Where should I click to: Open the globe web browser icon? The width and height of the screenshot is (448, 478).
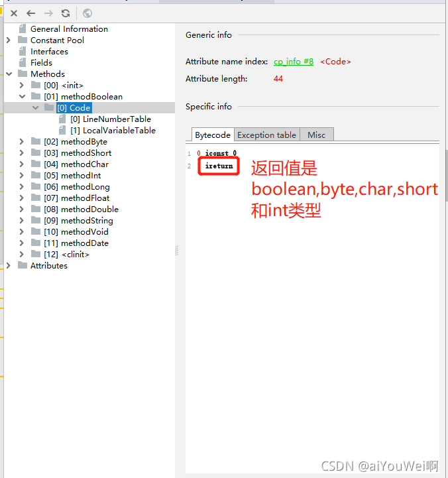tap(87, 13)
